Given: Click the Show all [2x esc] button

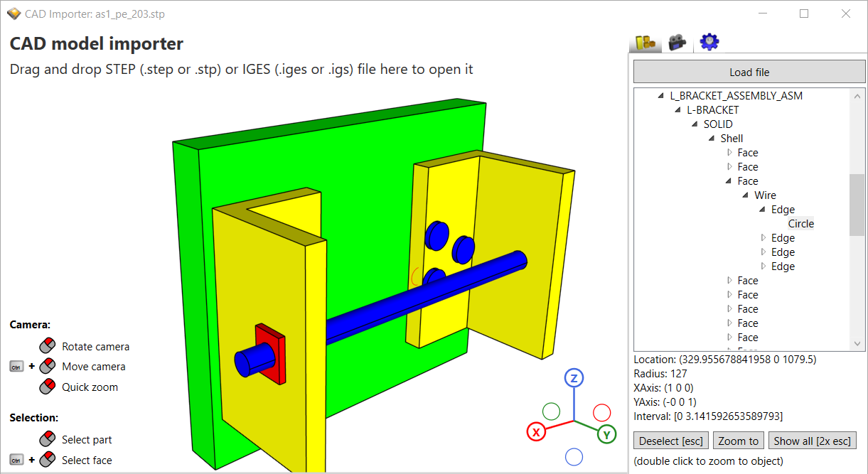Looking at the screenshot, I should click(x=812, y=440).
